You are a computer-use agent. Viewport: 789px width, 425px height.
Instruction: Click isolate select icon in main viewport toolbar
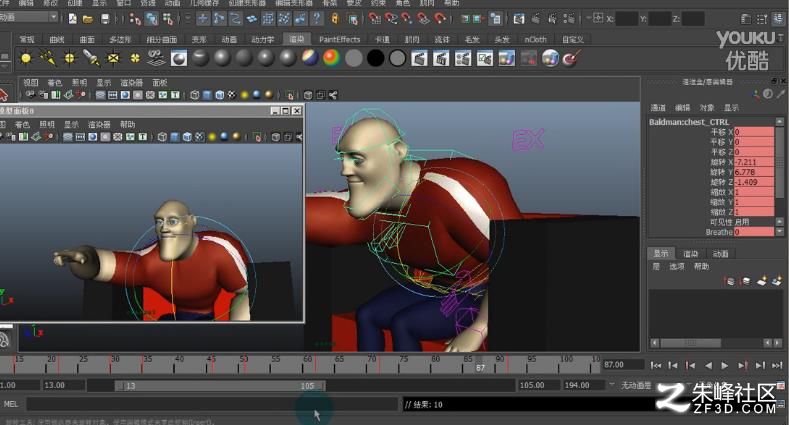point(290,95)
